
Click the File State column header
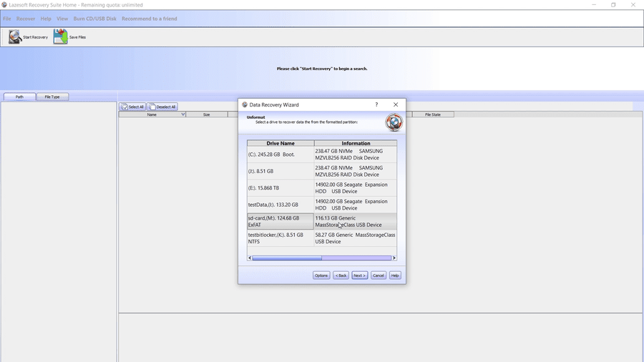[433, 114]
